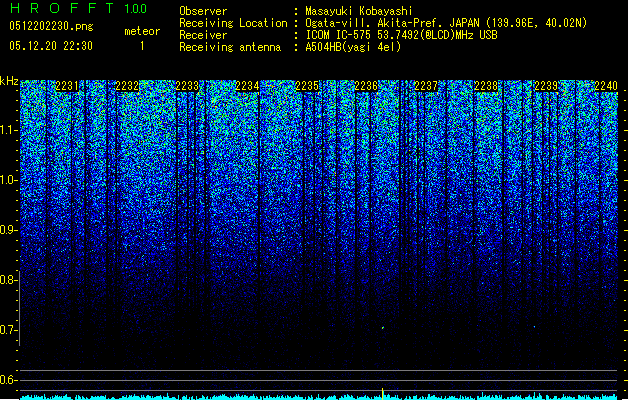Click the kHz axis unit label
Image resolution: width=629 pixels, height=400 pixels.
(x=9, y=81)
